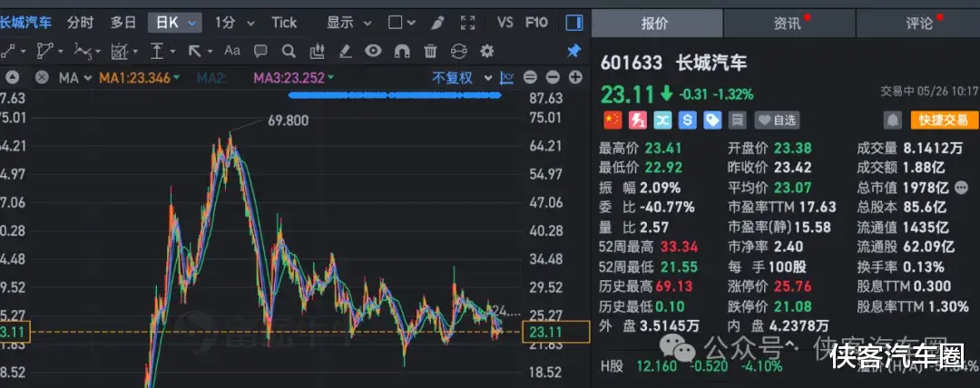Viewport: 980px width, 388px height.
Task: Toggle drawing visibility with eye icon
Action: tap(373, 51)
